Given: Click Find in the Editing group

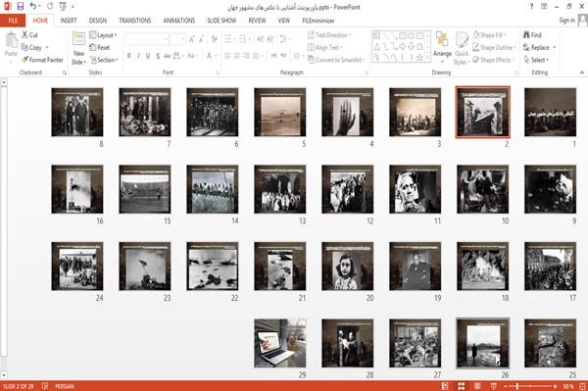Looking at the screenshot, I should click(532, 35).
